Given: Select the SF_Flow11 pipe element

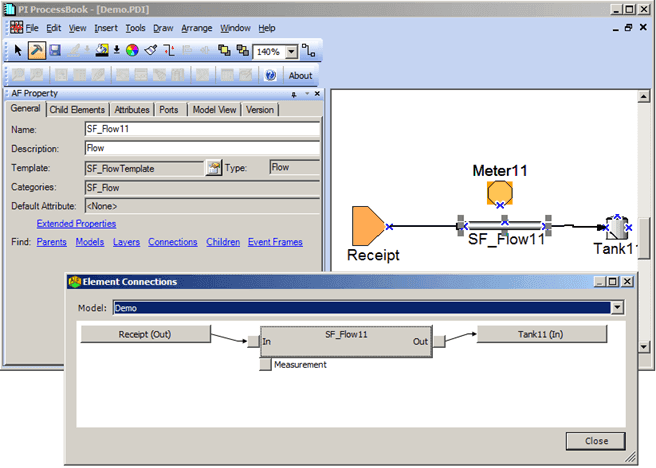Looking at the screenshot, I should coord(504,226).
